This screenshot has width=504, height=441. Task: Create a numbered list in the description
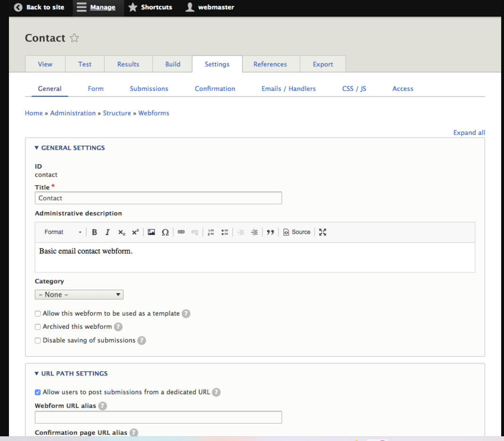(x=210, y=232)
